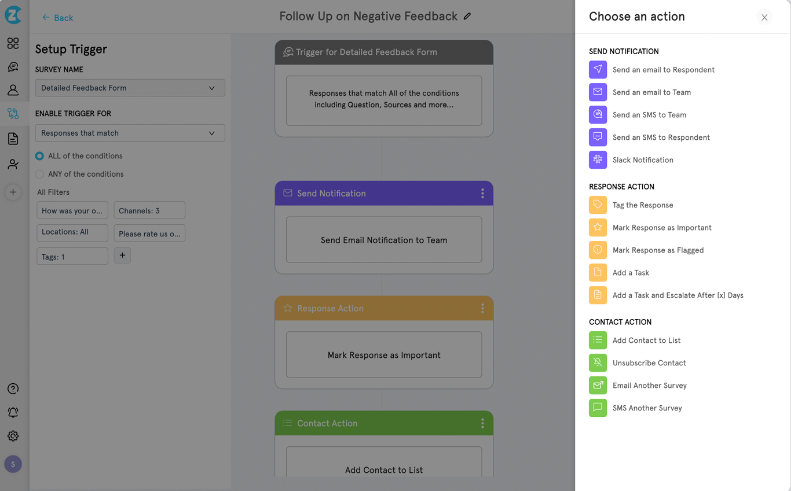Choose Mark Response as Important star icon
Screen dimensions: 791x491
[598, 227]
